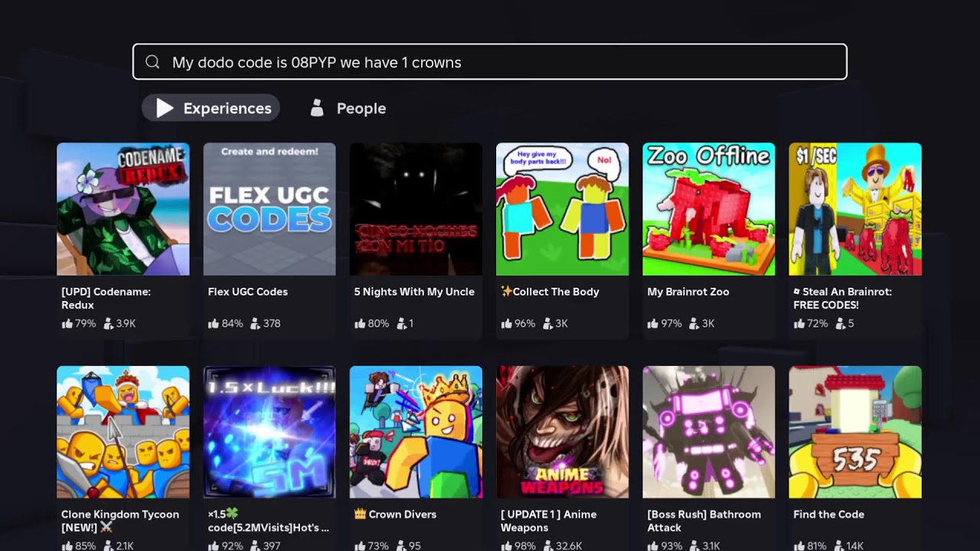Open the Anime Weapons thumbnail
Screen dimensions: 980x551
coord(562,432)
